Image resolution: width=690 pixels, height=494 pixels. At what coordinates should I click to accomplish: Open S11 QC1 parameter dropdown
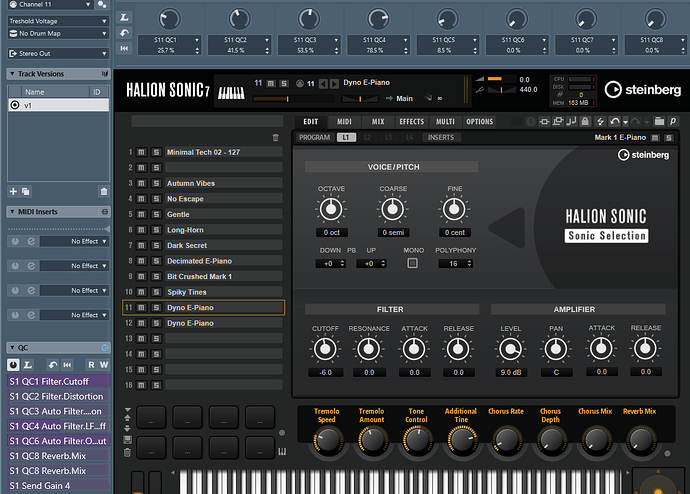point(197,40)
